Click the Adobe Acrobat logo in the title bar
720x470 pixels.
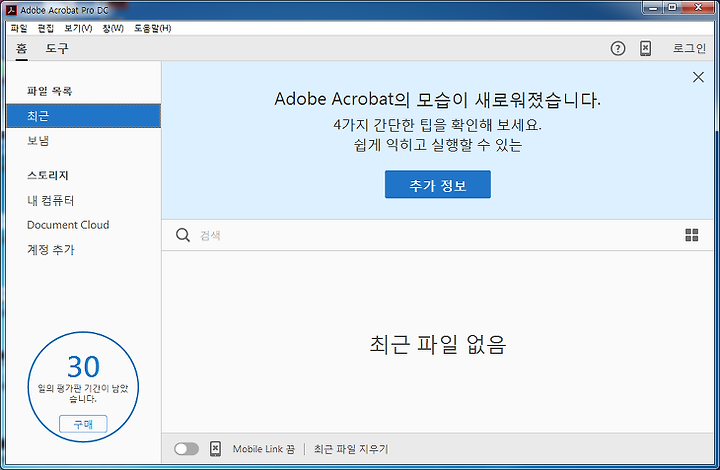click(x=11, y=10)
